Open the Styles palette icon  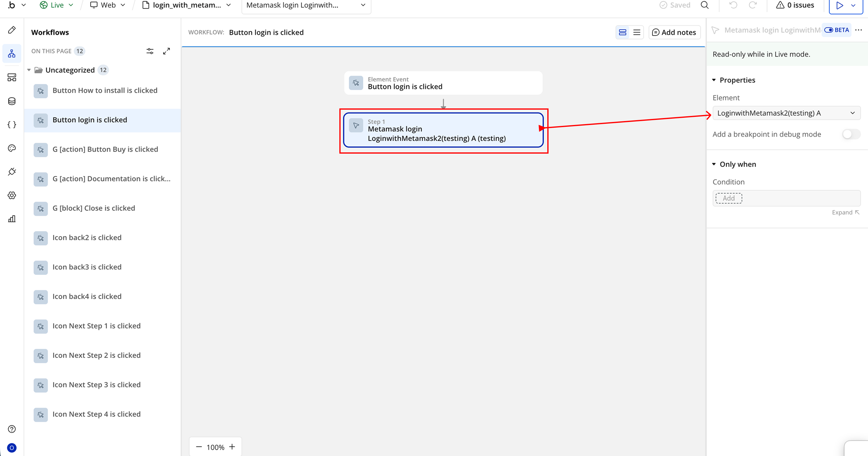12,148
